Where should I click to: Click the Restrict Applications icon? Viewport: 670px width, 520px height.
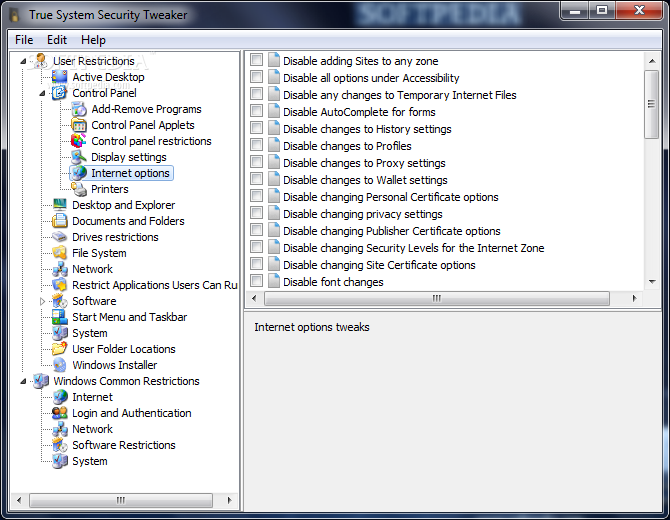point(59,285)
